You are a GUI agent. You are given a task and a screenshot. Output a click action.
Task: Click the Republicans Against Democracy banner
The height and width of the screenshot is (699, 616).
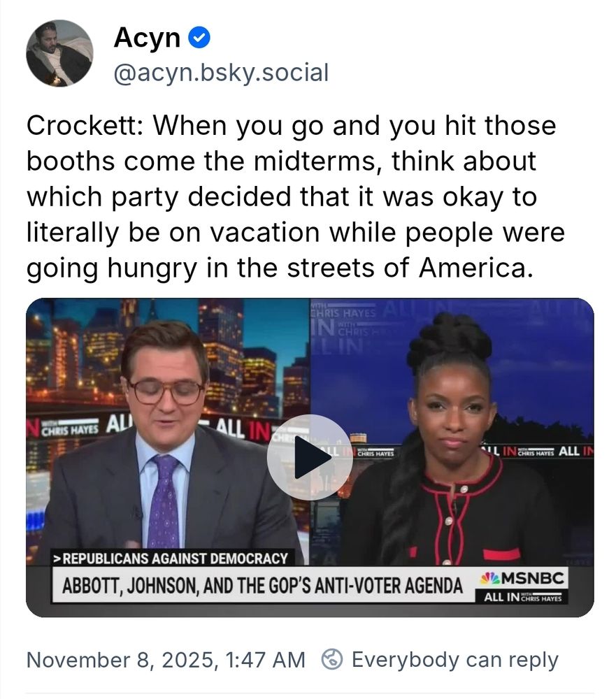172,558
